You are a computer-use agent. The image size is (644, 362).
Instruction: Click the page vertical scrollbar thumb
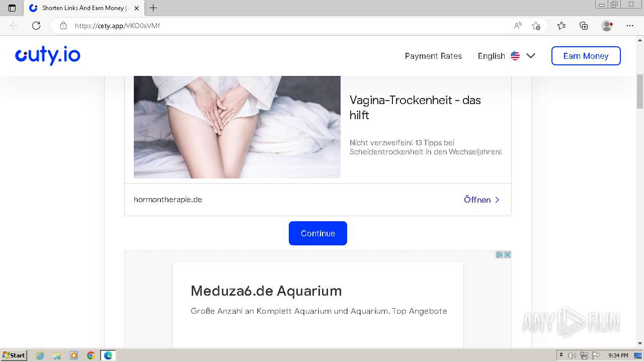[x=640, y=90]
